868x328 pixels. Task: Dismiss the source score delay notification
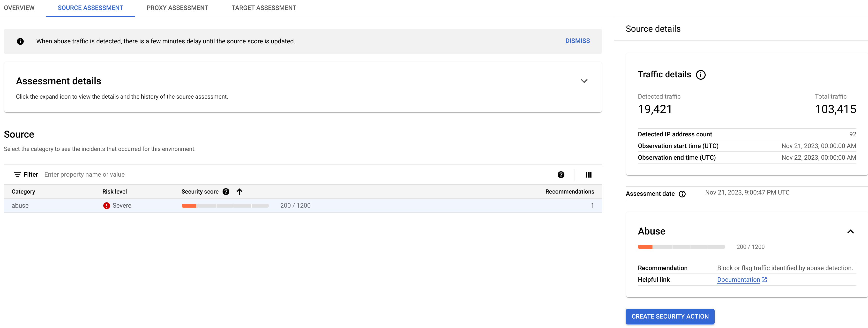[577, 40]
